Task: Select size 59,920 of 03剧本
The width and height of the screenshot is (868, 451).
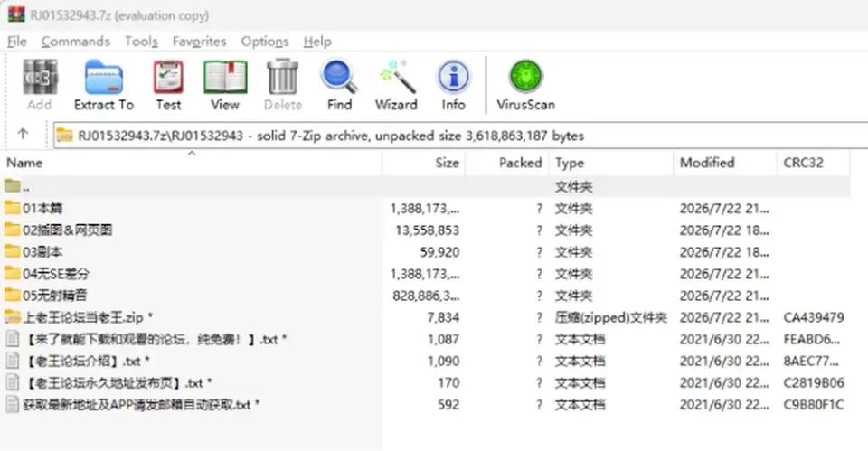Action: click(x=439, y=252)
